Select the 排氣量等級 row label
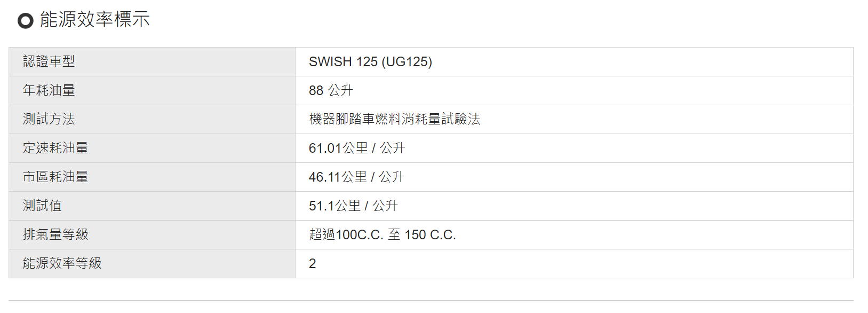 point(152,234)
